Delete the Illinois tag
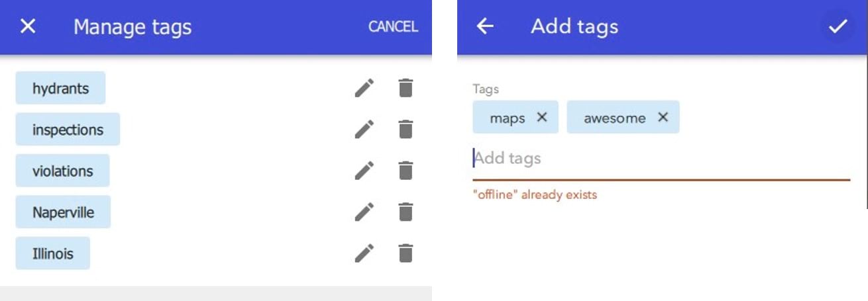The width and height of the screenshot is (868, 301). coord(406,253)
